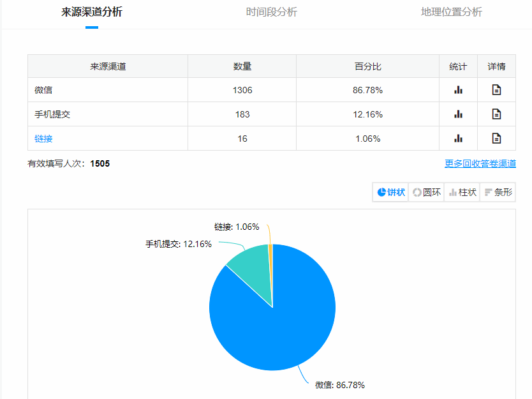This screenshot has height=399, width=532.
Task: Select the 来源渠道分析 tab
Action: [92, 12]
